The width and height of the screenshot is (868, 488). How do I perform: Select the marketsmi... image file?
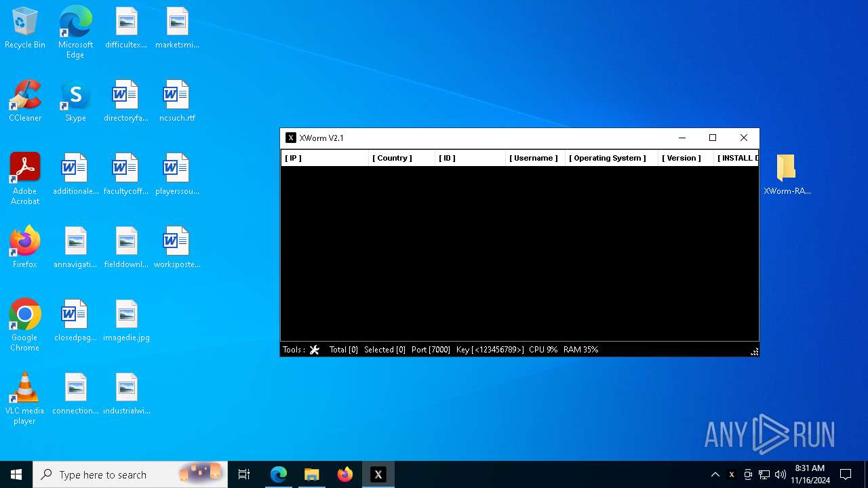coord(177,28)
